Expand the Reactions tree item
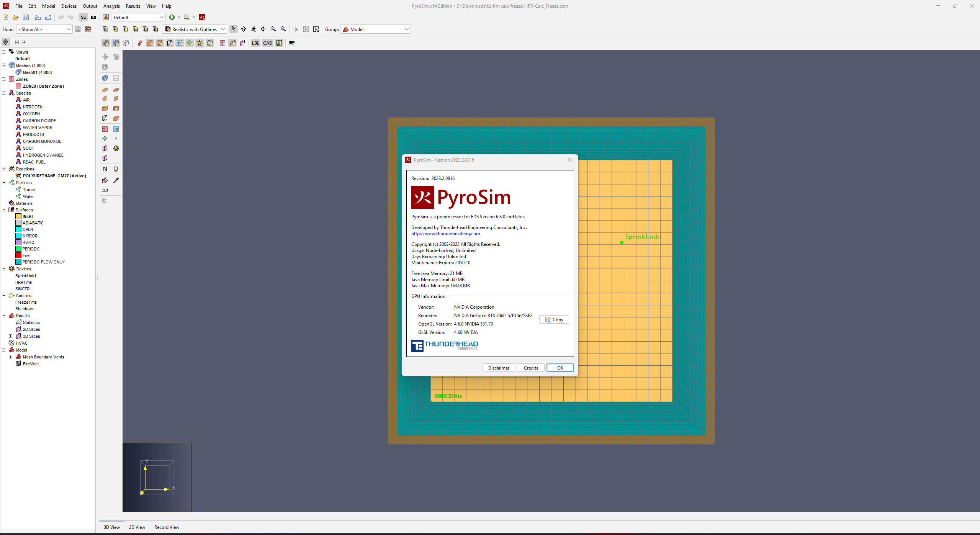Screen dimensions: 980x535 (5, 169)
